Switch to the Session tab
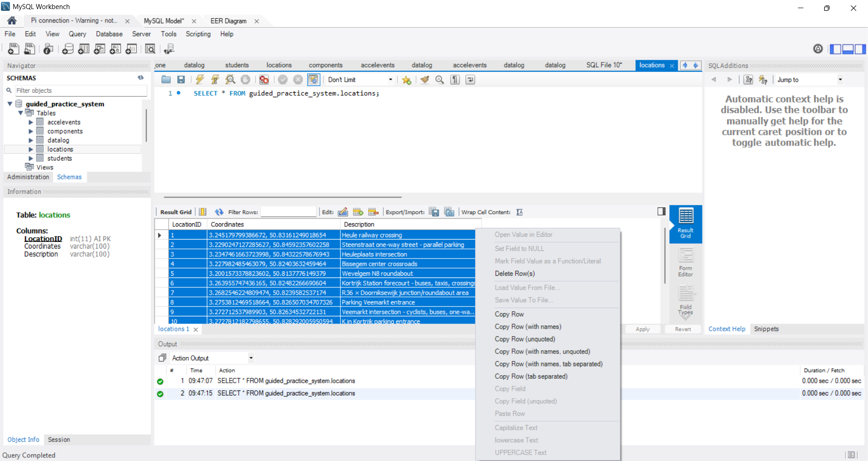868x461 pixels. point(59,440)
